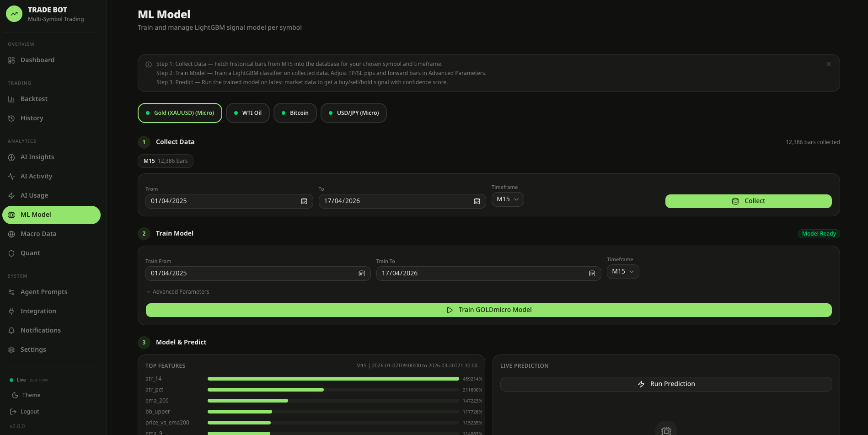
Task: Expand Advanced Parameters section
Action: [177, 292]
